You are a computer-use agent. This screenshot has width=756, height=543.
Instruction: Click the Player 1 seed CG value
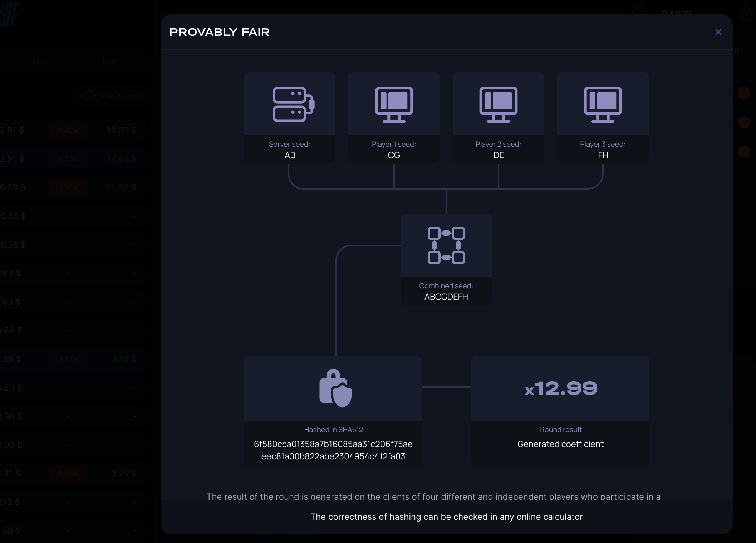[x=394, y=155]
